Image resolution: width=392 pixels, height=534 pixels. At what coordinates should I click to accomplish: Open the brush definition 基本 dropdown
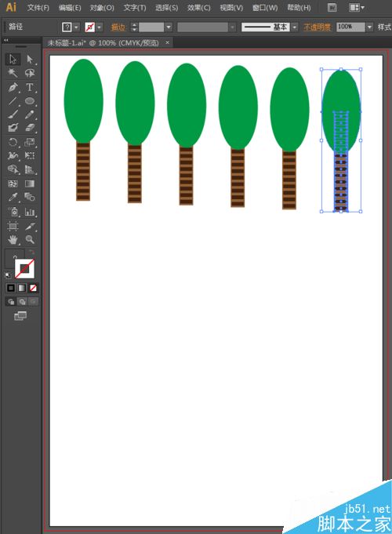295,27
